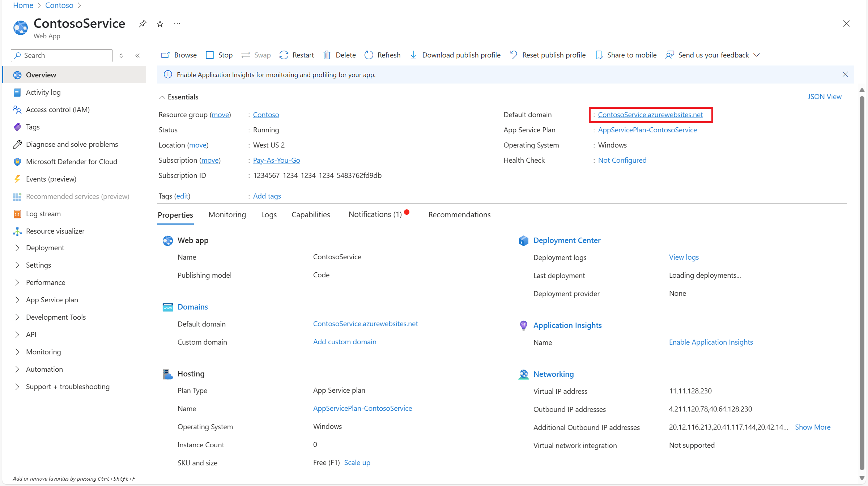This screenshot has height=486, width=868.
Task: Open JSON View of Essentials
Action: 825,97
